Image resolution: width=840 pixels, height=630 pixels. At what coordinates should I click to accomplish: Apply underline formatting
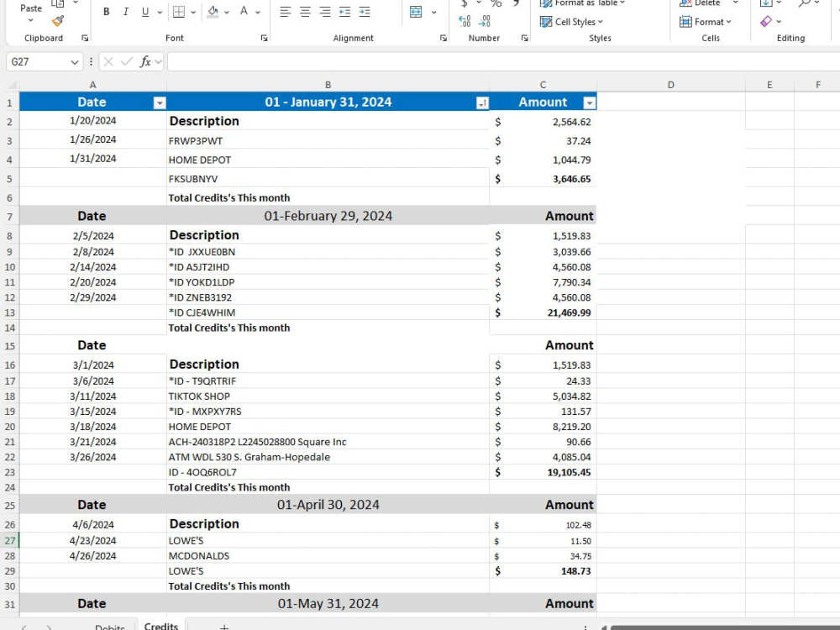pos(144,12)
